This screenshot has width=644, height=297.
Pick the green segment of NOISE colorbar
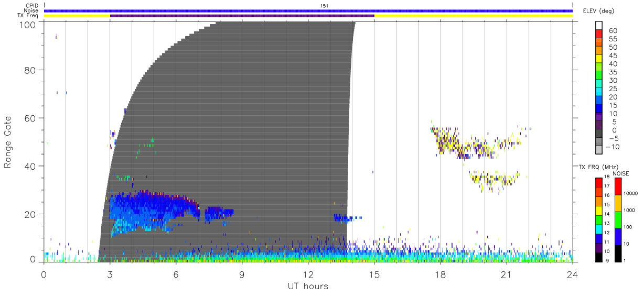point(618,219)
